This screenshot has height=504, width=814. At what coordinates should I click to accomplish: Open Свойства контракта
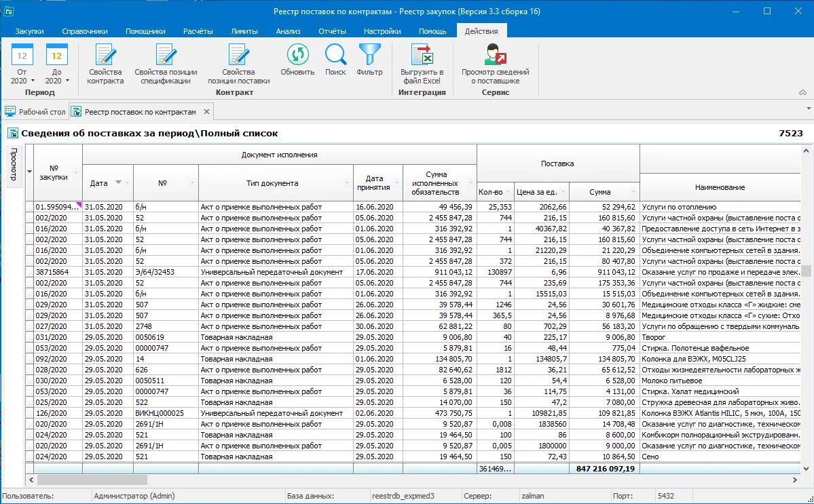coord(105,64)
